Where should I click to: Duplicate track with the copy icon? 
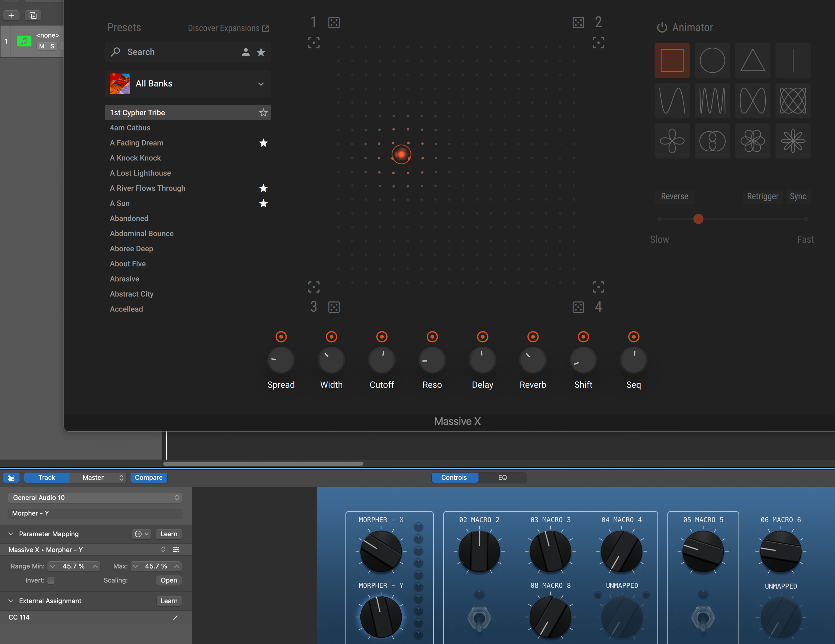[x=33, y=15]
